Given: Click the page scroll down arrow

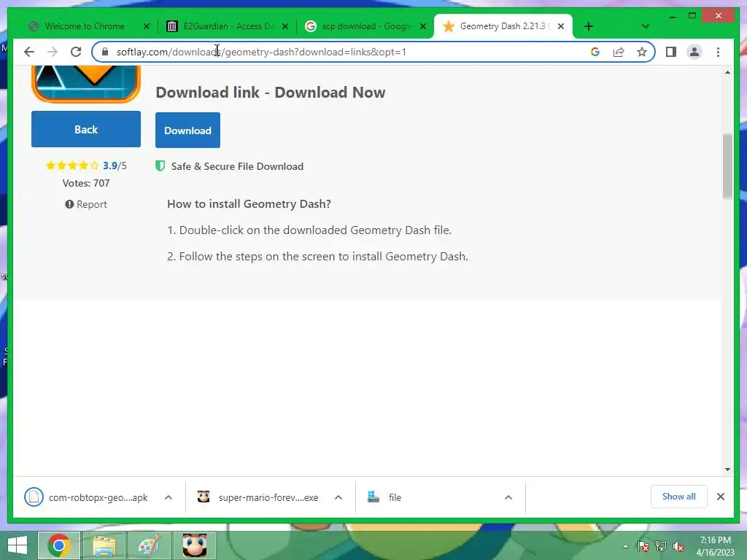Looking at the screenshot, I should click(727, 469).
